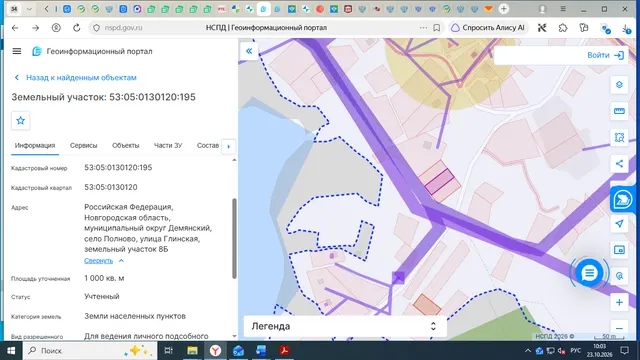Go back via Назад к найденным объектам
This screenshot has width=640, height=360.
76,77
